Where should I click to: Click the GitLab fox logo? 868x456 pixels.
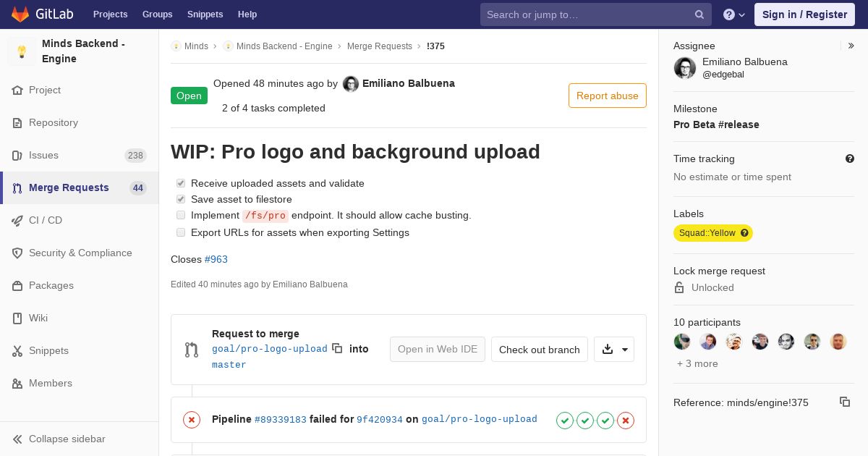pyautogui.click(x=20, y=14)
